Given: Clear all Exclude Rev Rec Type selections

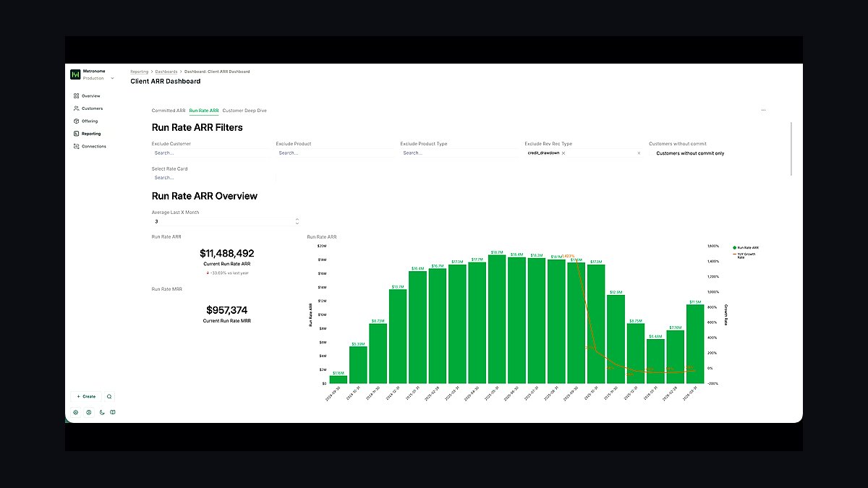Looking at the screenshot, I should click(x=639, y=153).
